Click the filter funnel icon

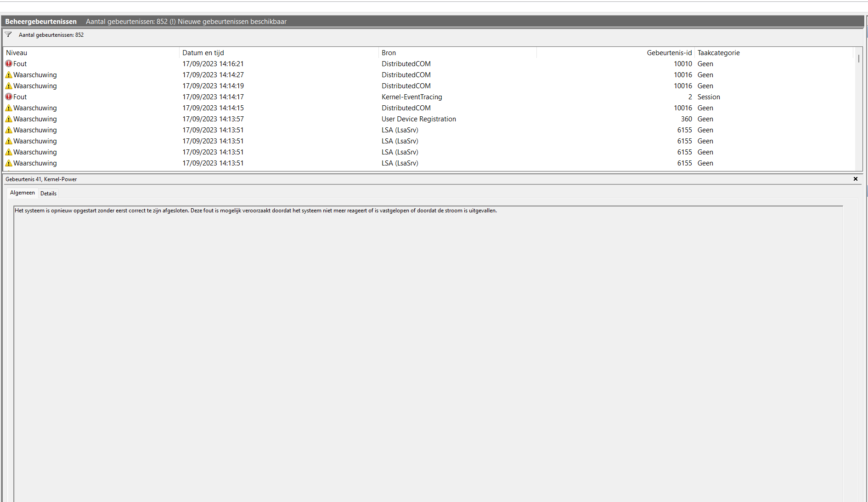pyautogui.click(x=8, y=34)
